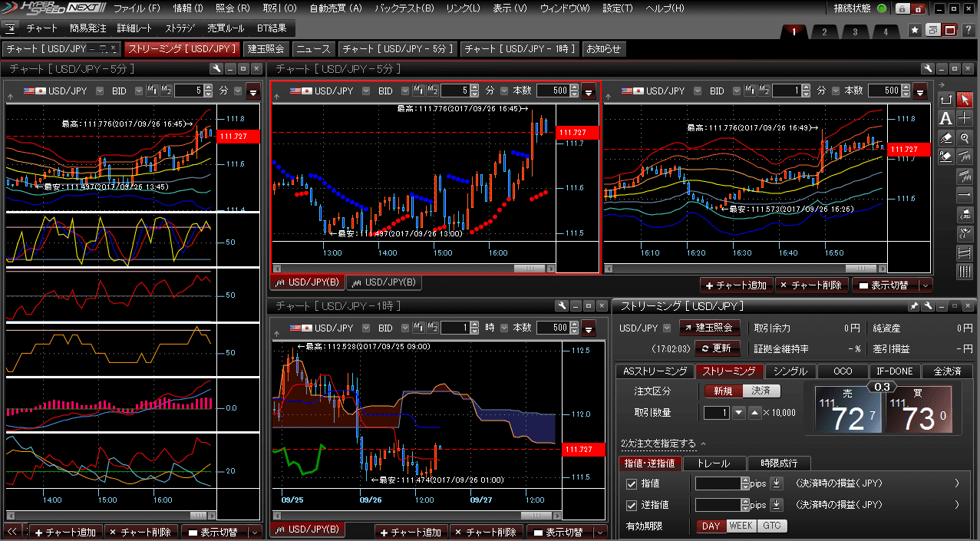980x541 pixels.
Task: Click the ストラテジ toolbar item
Action: point(180,28)
